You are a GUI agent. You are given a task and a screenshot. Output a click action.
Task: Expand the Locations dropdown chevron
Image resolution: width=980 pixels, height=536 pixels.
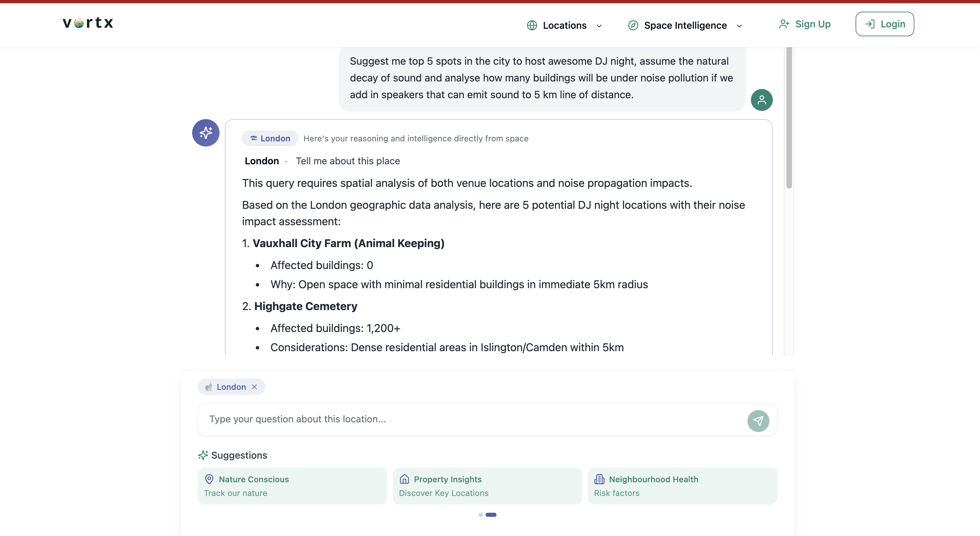point(599,26)
